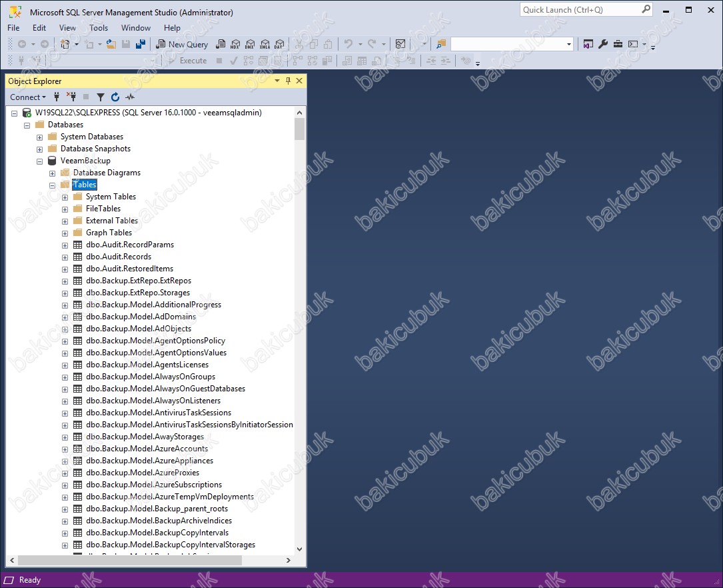
Task: Select the FileTables folder
Action: 103,209
